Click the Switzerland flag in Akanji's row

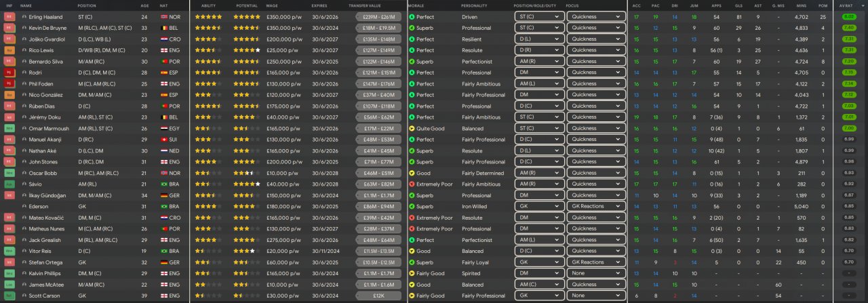pyautogui.click(x=163, y=140)
